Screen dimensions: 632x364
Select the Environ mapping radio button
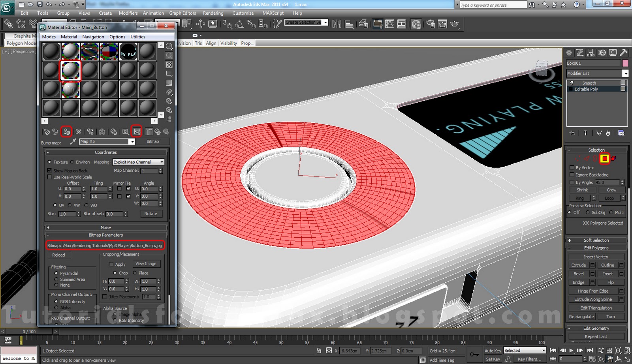(72, 162)
